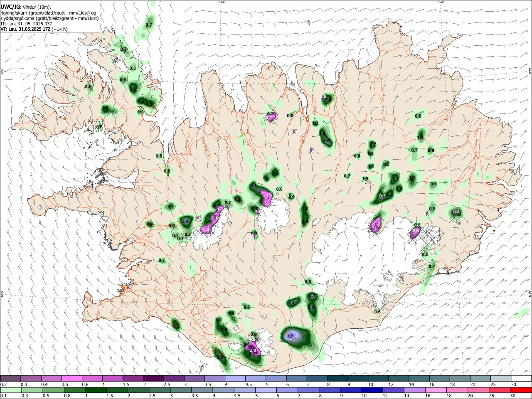This screenshot has width=532, height=399.
Task: Select the '0.4' label on the upper scale
Action: point(44,384)
